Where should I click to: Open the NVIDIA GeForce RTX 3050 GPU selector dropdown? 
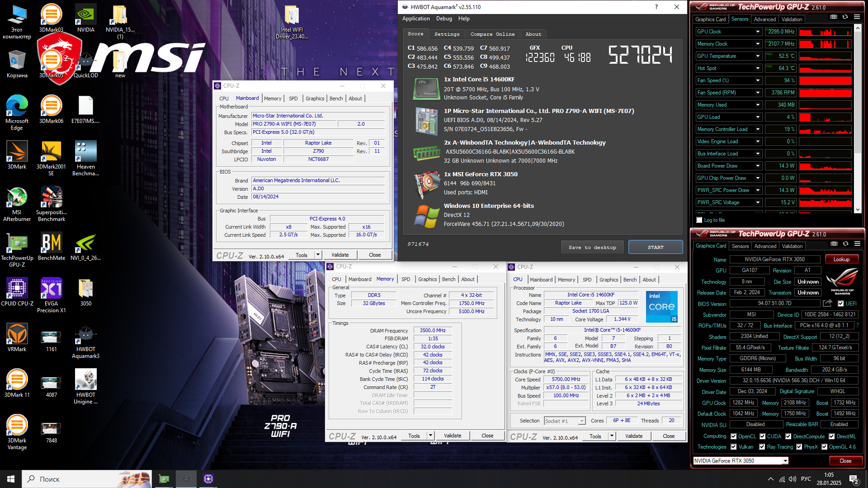(785, 461)
